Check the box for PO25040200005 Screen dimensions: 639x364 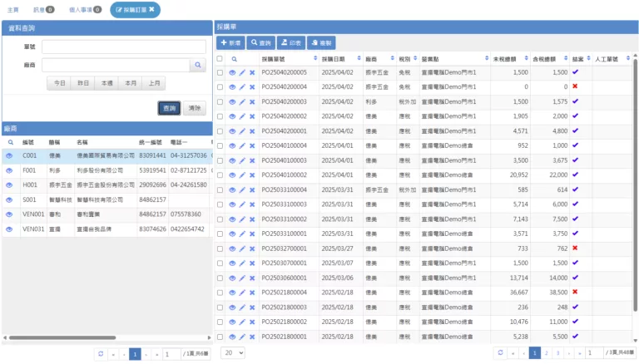[220, 72]
